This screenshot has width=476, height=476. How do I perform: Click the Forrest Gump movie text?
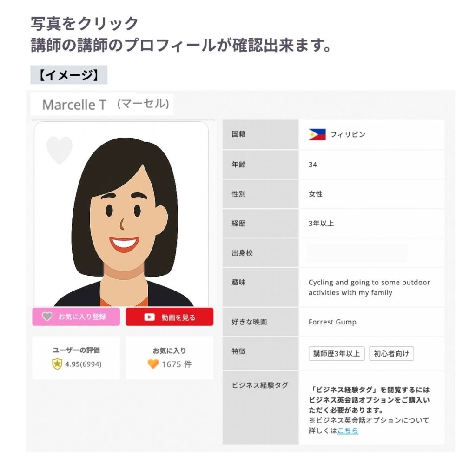pos(332,322)
